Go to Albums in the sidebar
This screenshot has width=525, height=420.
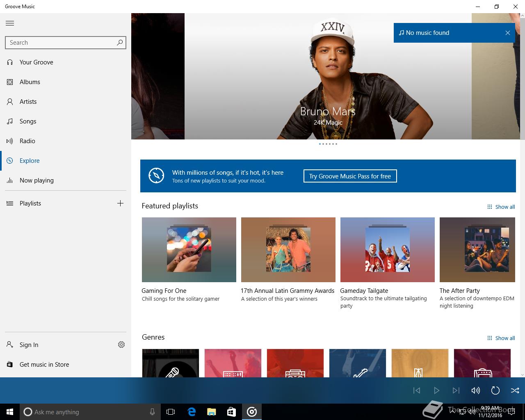coord(66,82)
